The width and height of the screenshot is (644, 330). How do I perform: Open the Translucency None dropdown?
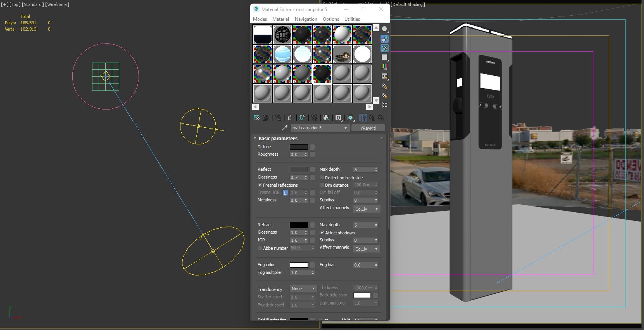click(303, 289)
